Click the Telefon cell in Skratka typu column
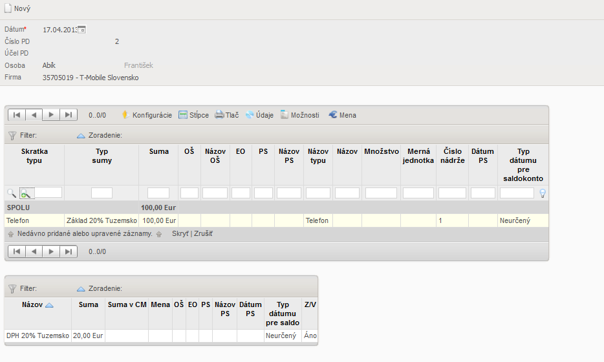Viewport: 604px width, 362px height. pyautogui.click(x=34, y=221)
